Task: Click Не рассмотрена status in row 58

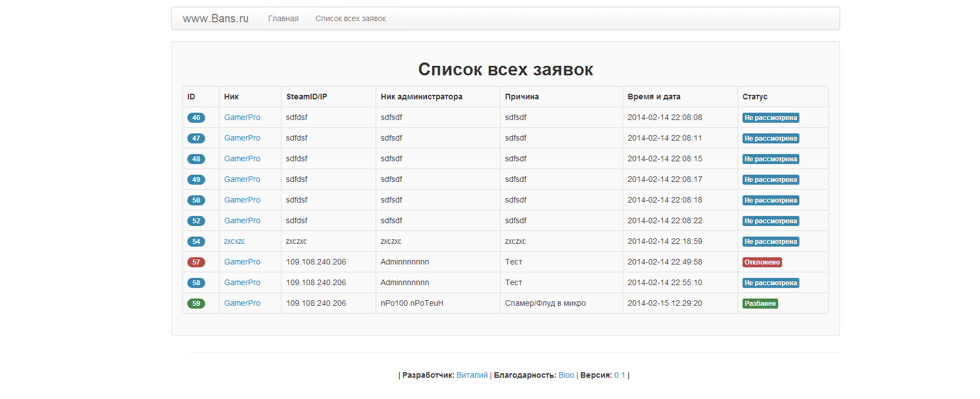Action: point(771,283)
